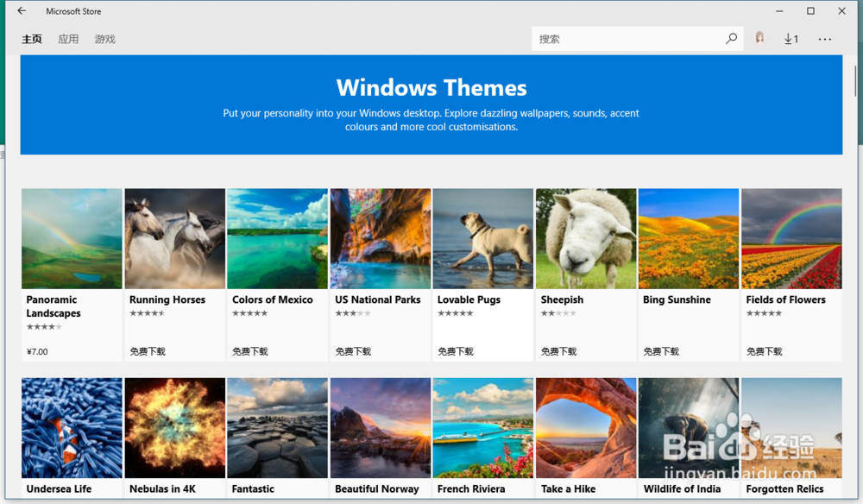Screen dimensions: 863x504
Task: Click 免费下载 under Bing Sunshine
Action: [x=661, y=351]
